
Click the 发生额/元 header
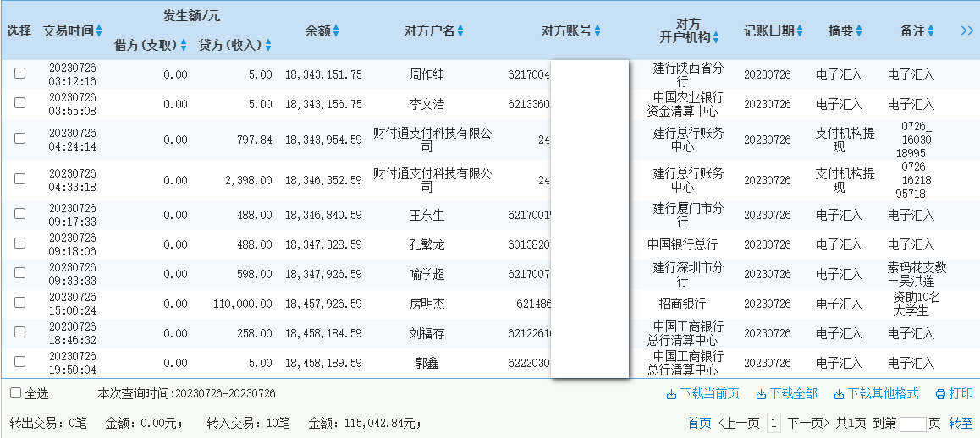coord(192,16)
